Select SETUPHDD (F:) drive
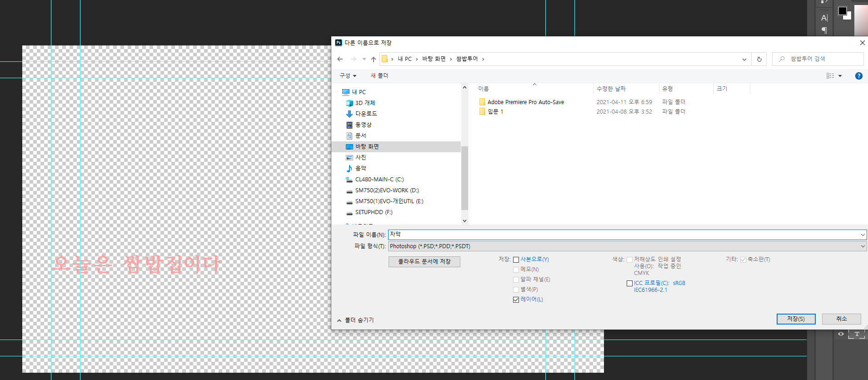Image resolution: width=868 pixels, height=380 pixels. tap(374, 212)
